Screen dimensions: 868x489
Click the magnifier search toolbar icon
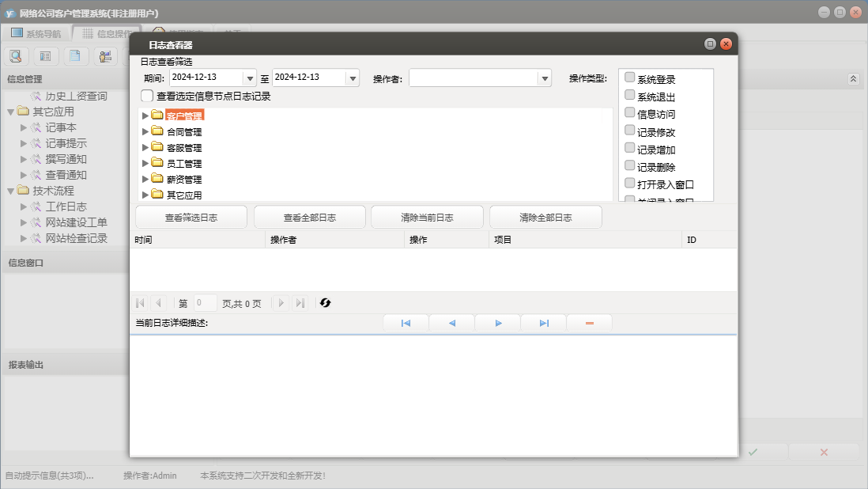pyautogui.click(x=16, y=56)
